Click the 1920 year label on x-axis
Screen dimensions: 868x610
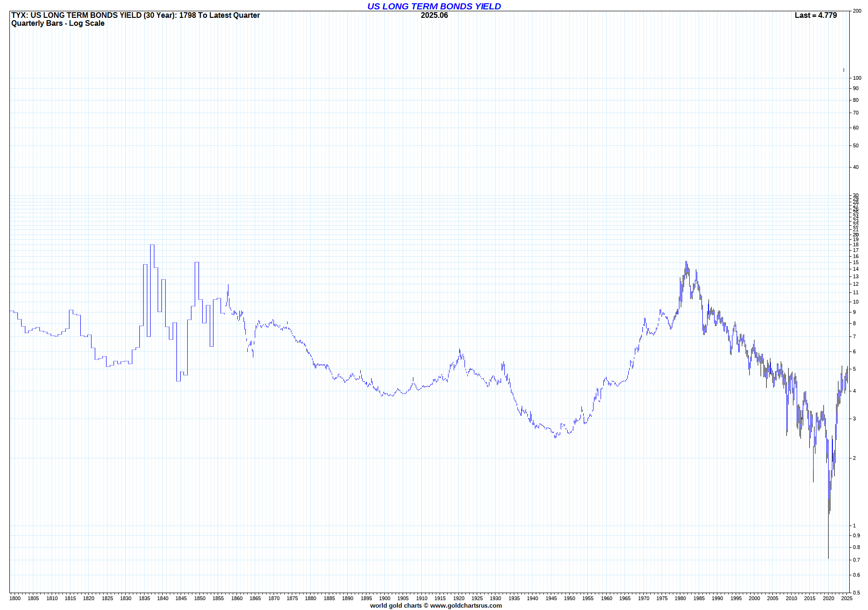coord(459,598)
